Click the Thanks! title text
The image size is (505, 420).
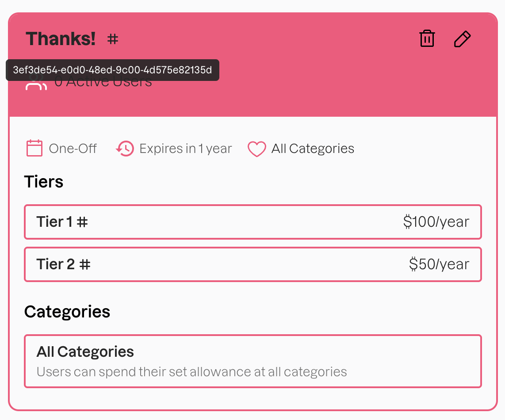pyautogui.click(x=61, y=39)
